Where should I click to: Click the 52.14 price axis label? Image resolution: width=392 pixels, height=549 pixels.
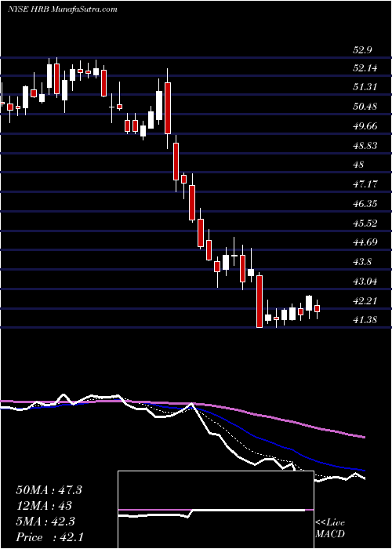pos(366,68)
